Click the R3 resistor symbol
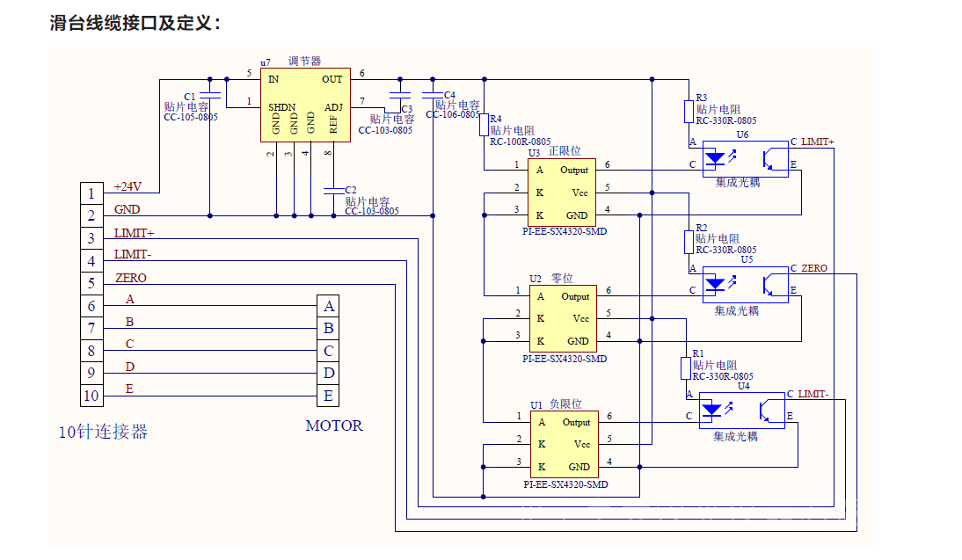Screen dimensions: 962x560 pyautogui.click(x=689, y=112)
